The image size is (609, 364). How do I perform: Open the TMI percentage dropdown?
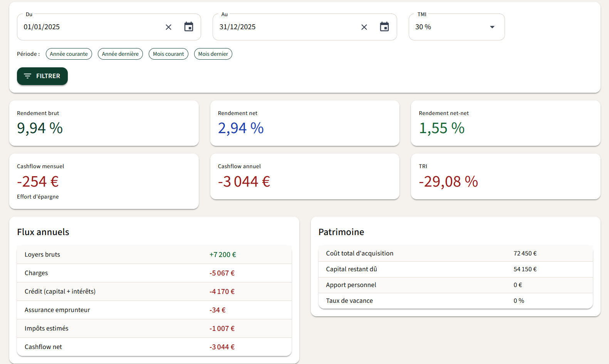[456, 27]
